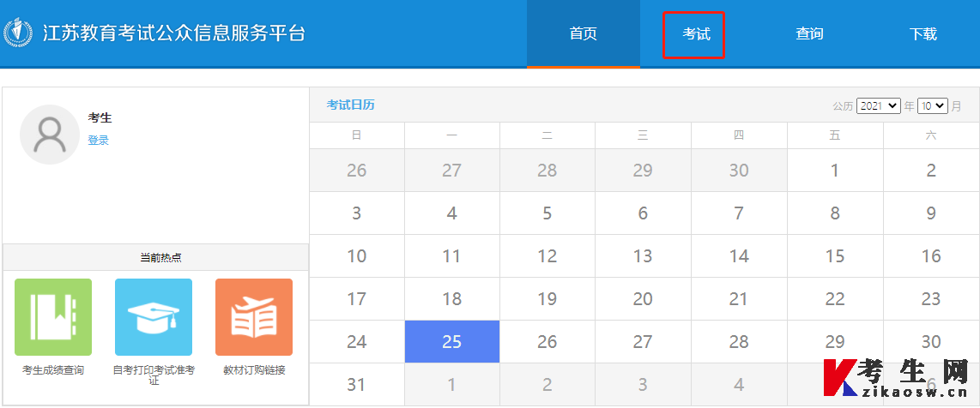Click the platform emblem logo
This screenshot has height=408, width=980.
[17, 33]
